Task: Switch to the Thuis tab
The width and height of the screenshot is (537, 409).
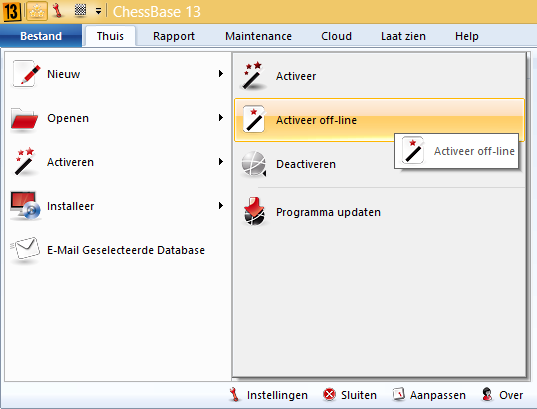Action: [x=110, y=36]
